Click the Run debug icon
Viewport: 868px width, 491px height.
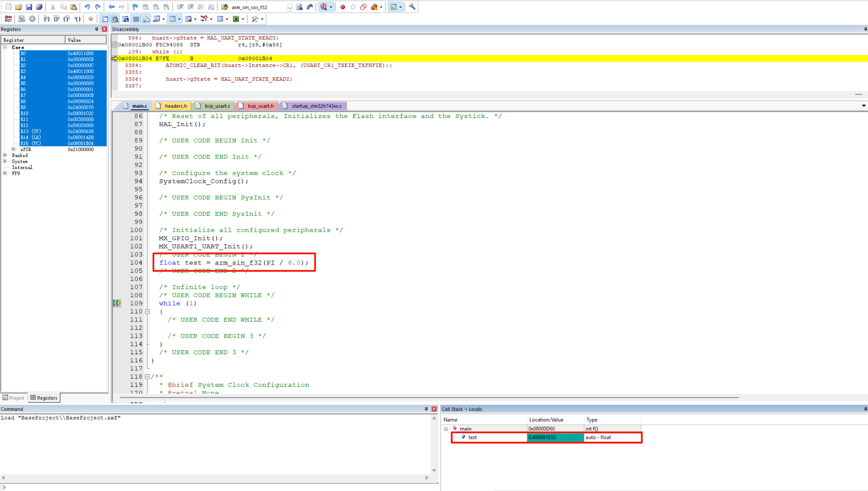point(22,19)
